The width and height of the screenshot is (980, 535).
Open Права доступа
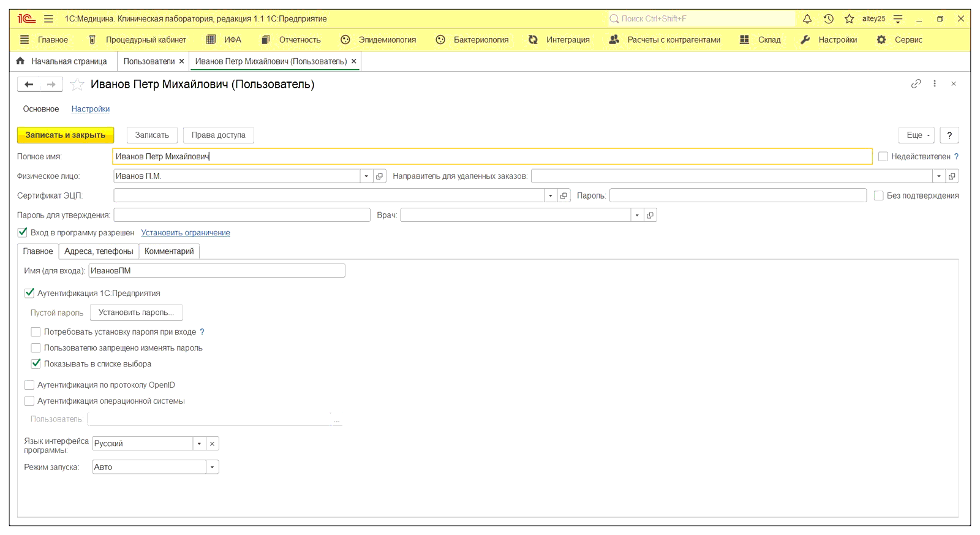pyautogui.click(x=218, y=135)
